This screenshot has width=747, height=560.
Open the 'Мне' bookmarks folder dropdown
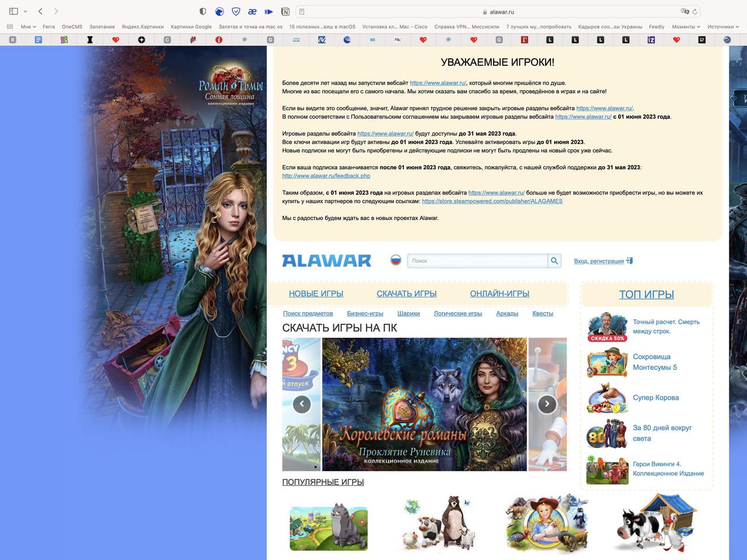28,26
